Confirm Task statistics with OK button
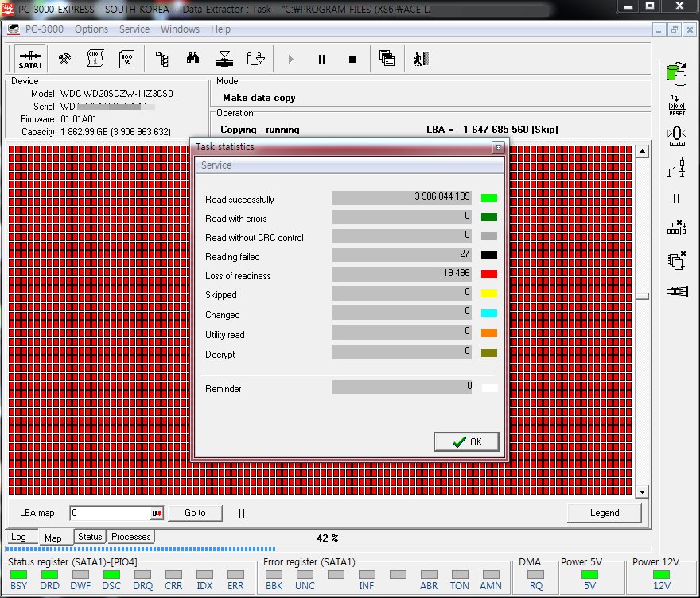Viewport: 700px width, 598px height. click(x=466, y=441)
